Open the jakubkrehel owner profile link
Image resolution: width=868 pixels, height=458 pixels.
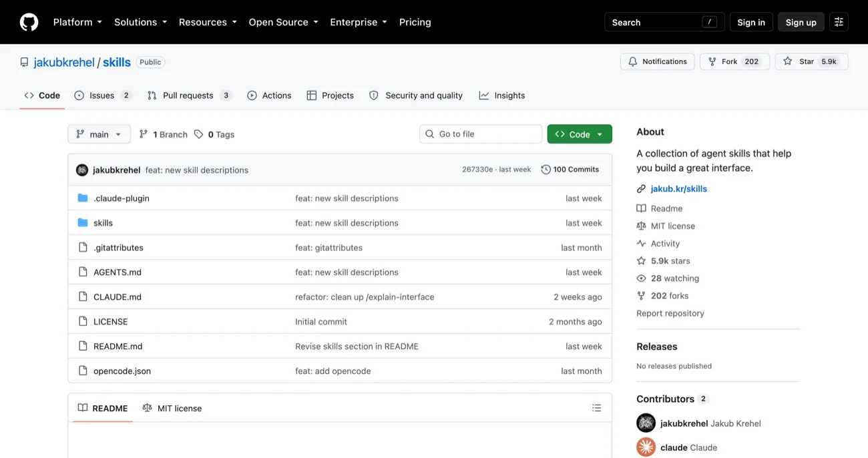click(64, 62)
